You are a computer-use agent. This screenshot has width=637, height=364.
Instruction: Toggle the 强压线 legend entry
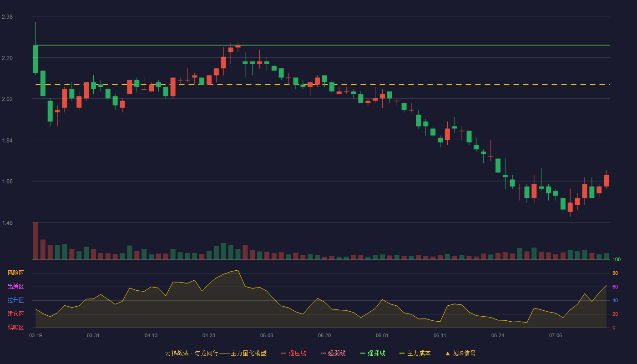click(x=293, y=353)
